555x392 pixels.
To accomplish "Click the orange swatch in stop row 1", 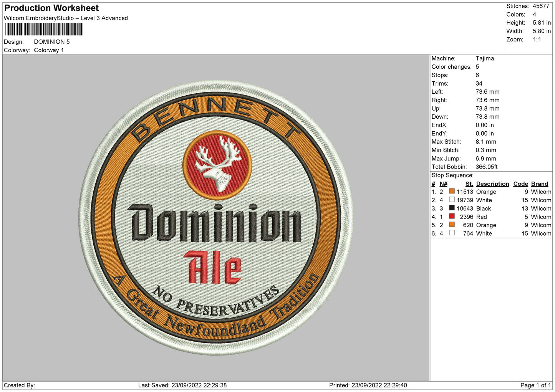I will [452, 191].
